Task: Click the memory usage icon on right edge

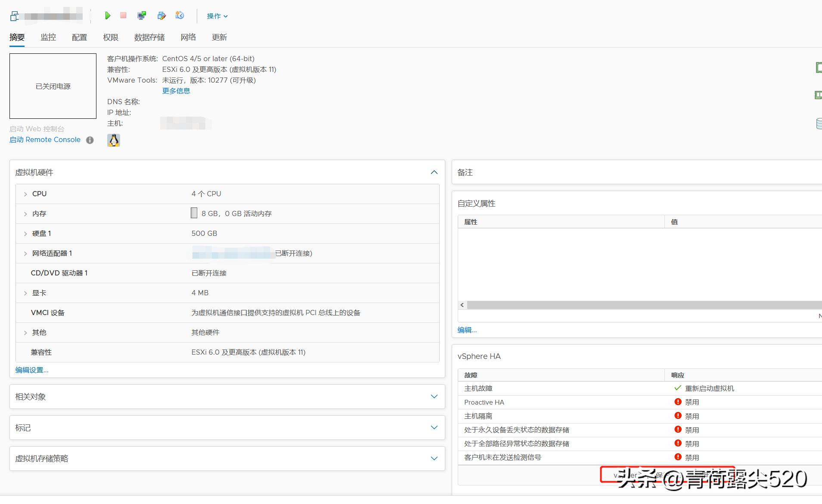Action: click(818, 94)
